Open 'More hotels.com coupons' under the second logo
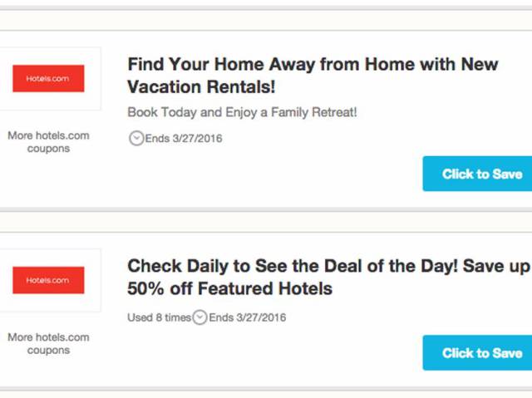The image size is (532, 398). [48, 344]
